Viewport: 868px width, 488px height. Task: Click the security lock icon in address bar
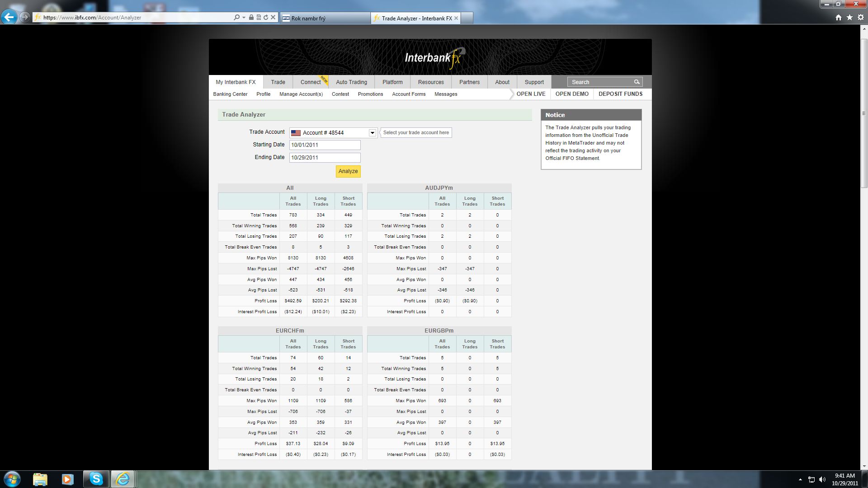(251, 17)
